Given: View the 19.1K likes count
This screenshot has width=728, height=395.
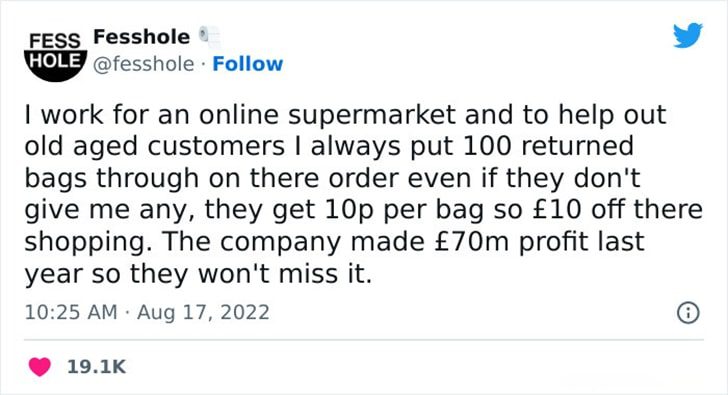Looking at the screenshot, I should click(x=97, y=367).
